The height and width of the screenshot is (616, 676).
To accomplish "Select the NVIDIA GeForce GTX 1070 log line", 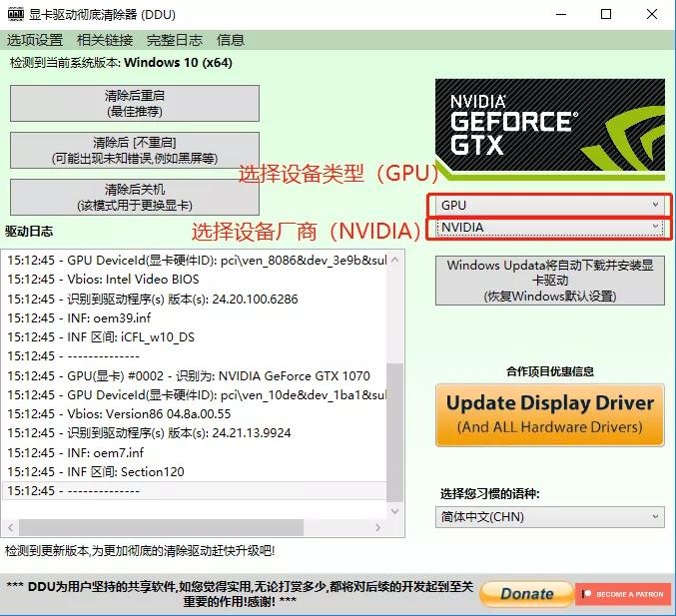I will click(188, 376).
